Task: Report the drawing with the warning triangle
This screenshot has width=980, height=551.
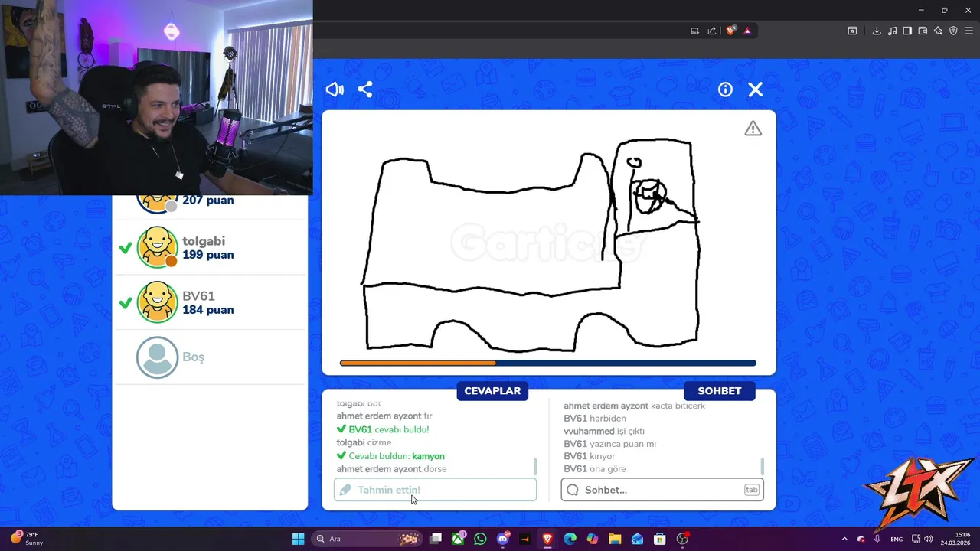Action: [753, 129]
